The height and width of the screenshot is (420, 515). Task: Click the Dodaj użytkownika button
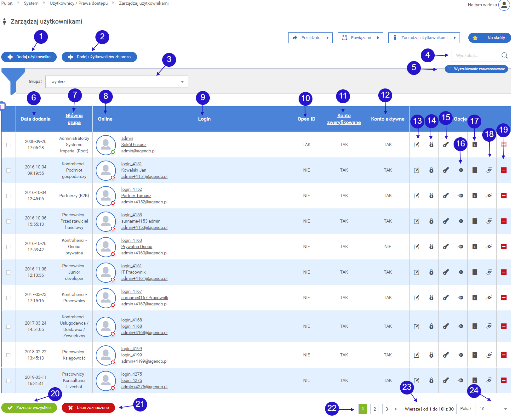(29, 57)
